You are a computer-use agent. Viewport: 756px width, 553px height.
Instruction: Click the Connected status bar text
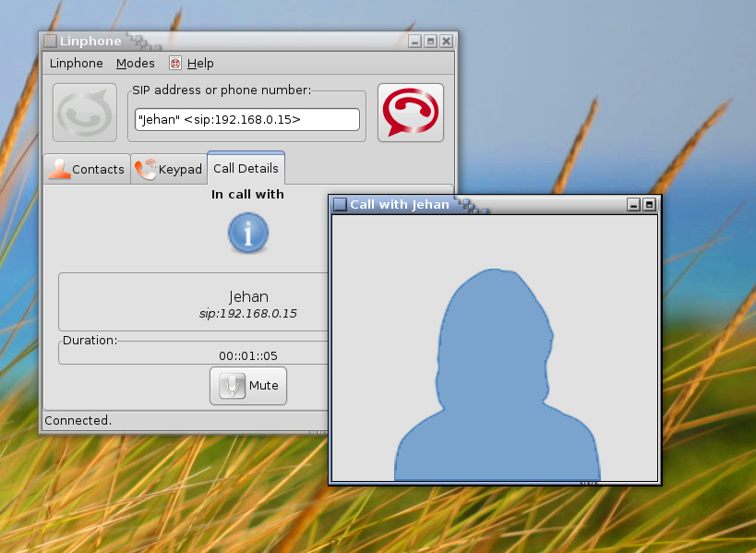tap(78, 420)
